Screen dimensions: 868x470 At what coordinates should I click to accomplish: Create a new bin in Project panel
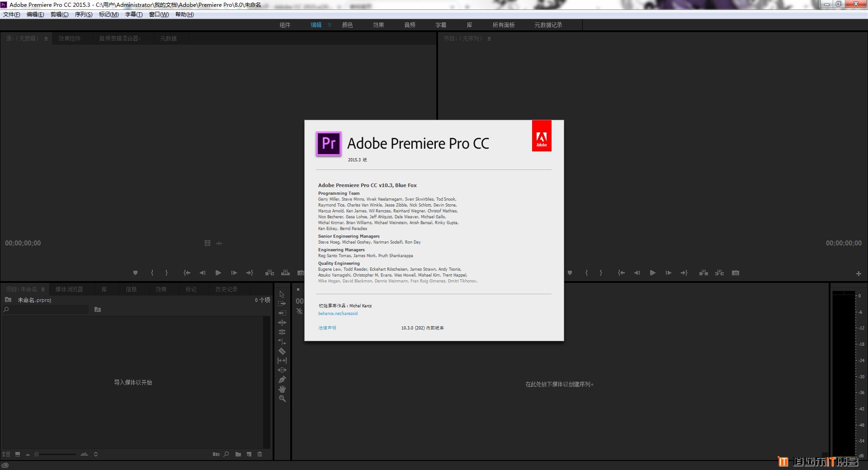[238, 454]
